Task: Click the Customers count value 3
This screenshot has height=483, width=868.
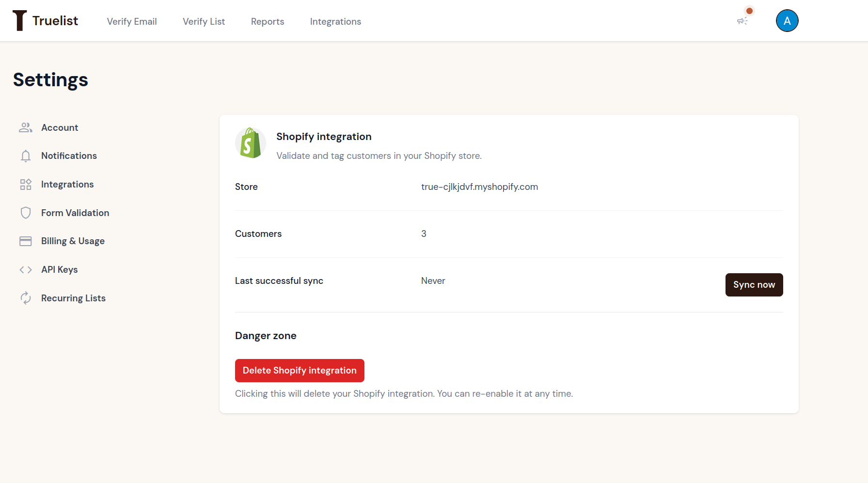Action: (x=424, y=234)
